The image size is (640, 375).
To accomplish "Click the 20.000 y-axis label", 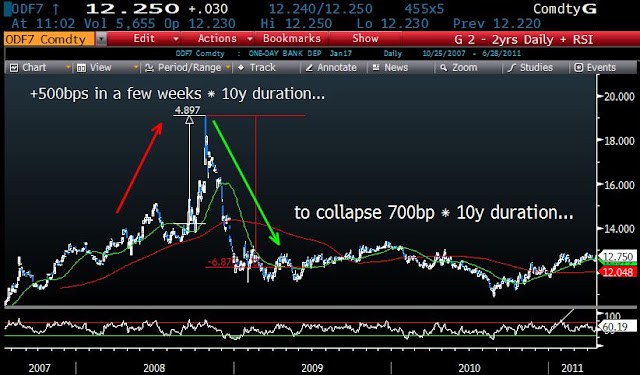I will click(619, 96).
